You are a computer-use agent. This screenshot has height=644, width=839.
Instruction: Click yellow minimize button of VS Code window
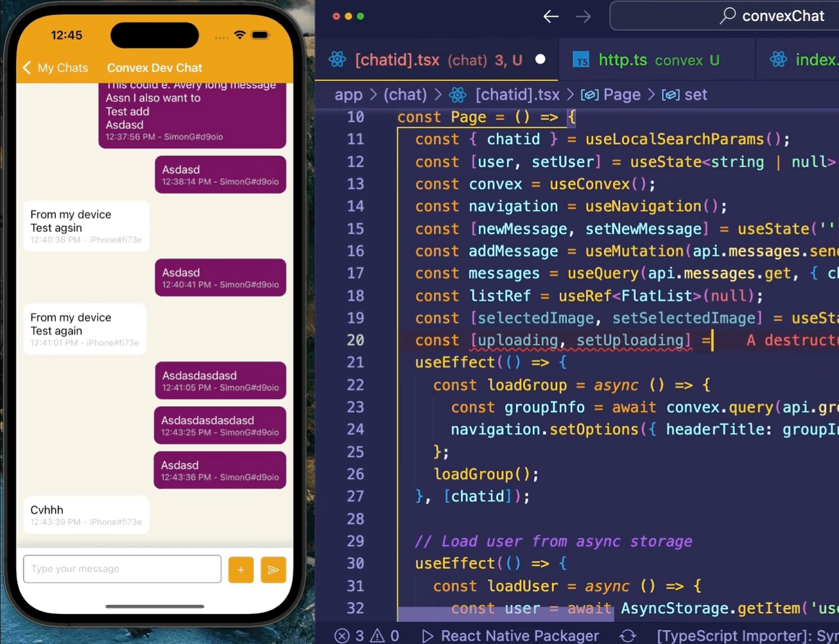[x=348, y=16]
